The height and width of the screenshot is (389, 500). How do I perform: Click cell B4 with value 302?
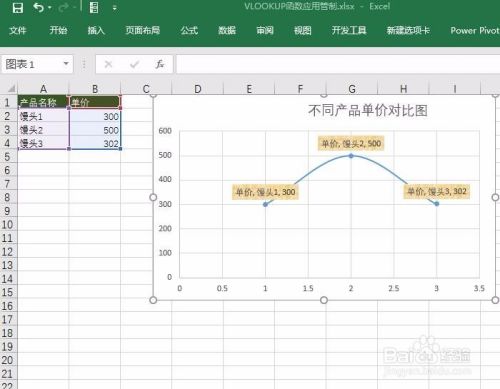click(x=95, y=143)
